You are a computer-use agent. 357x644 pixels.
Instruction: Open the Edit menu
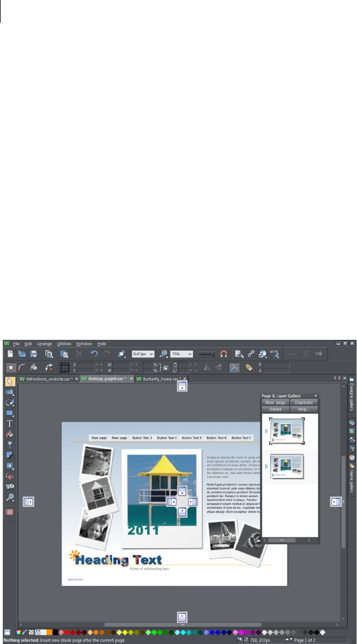pyautogui.click(x=28, y=344)
